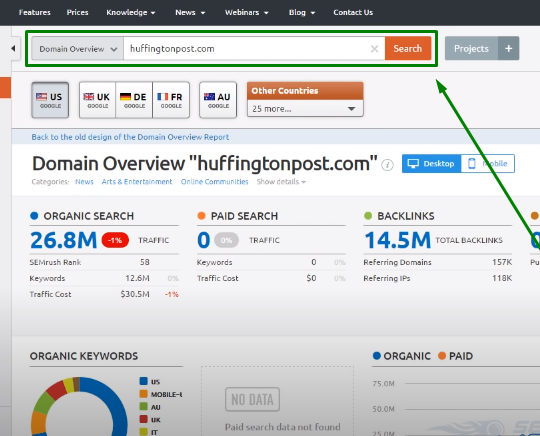Open the Webinars menu
This screenshot has height=436, width=540.
coord(247,12)
